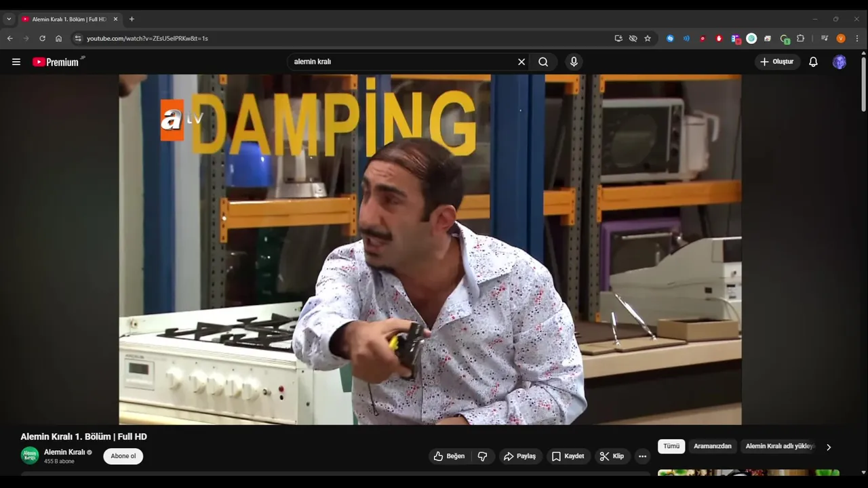Click the page vertical scrollbar thumb
Screen dimensions: 868x488
pyautogui.click(x=863, y=85)
